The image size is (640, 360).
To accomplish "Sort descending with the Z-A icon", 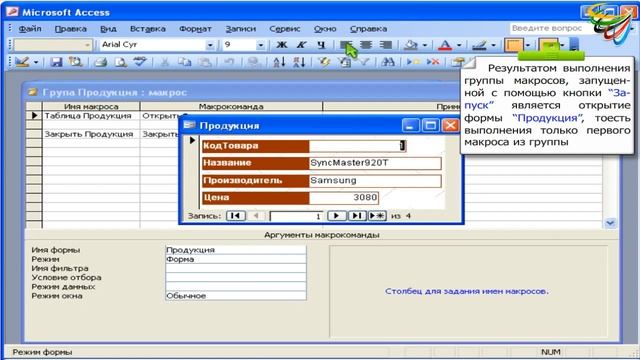I will click(299, 62).
